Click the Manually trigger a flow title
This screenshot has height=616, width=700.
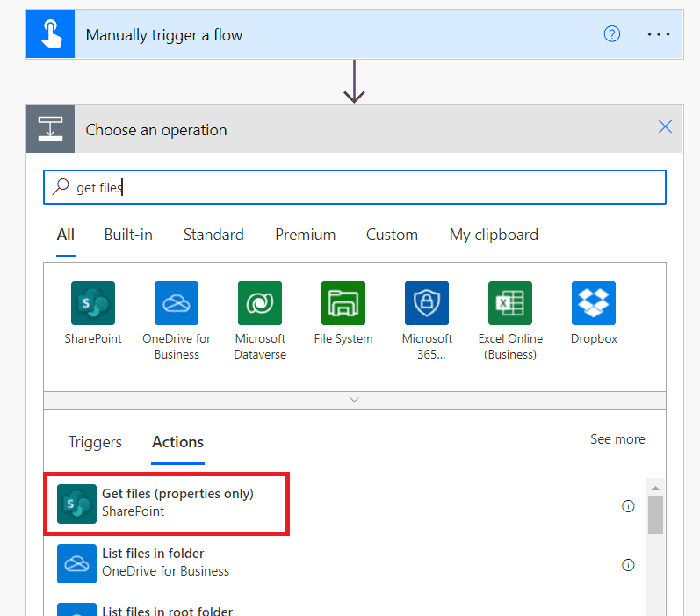164,35
